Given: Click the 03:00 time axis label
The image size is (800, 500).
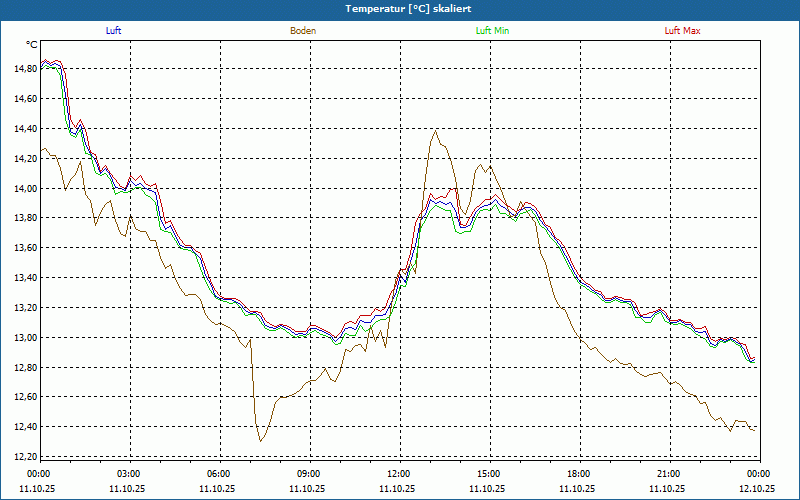Looking at the screenshot, I should click(129, 474).
